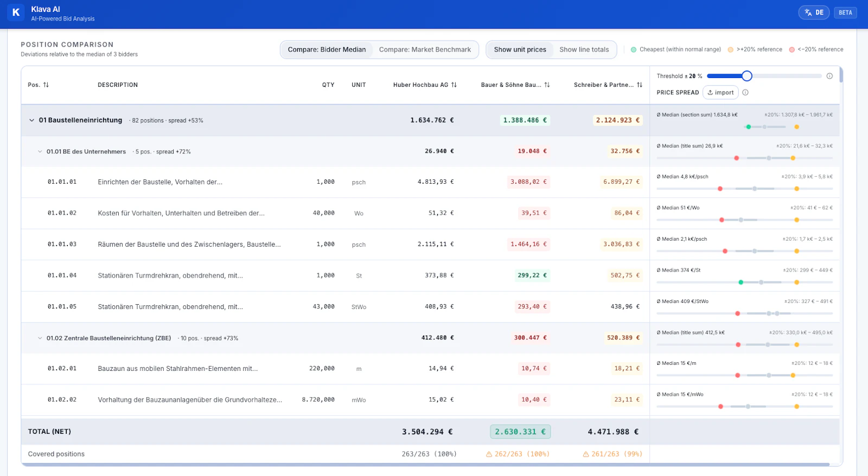Viewport: 868px width, 476px height.
Task: Click the horizontal scrollbar under the table
Action: pos(425,465)
